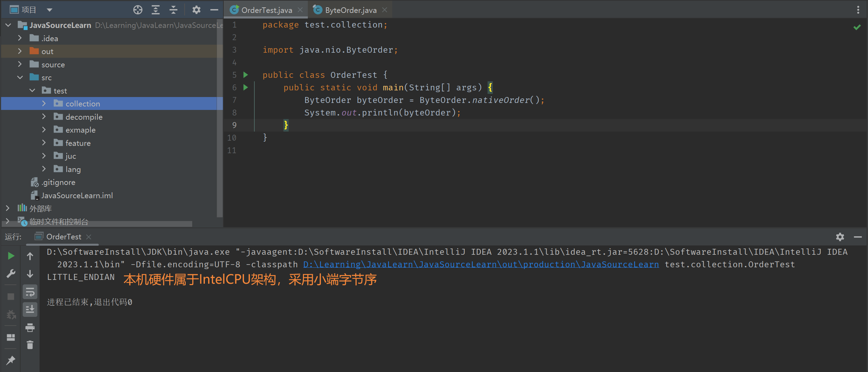Viewport: 868px width, 372px height.
Task: Expand the feature package
Action: pyautogui.click(x=44, y=143)
